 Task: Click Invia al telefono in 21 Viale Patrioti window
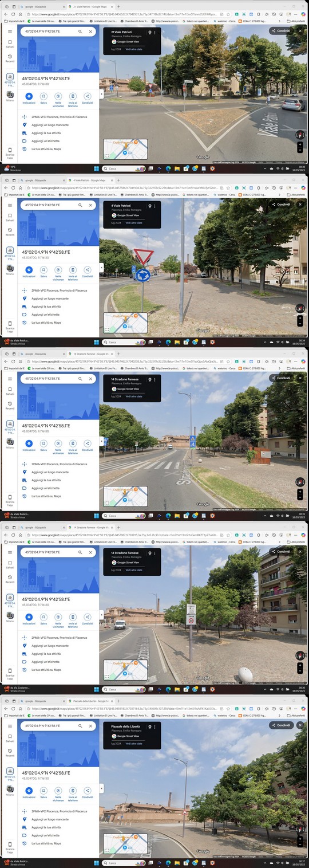(73, 100)
